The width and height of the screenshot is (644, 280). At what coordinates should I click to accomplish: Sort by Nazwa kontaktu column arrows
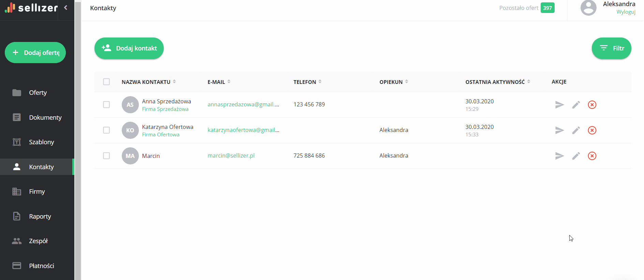(x=174, y=82)
